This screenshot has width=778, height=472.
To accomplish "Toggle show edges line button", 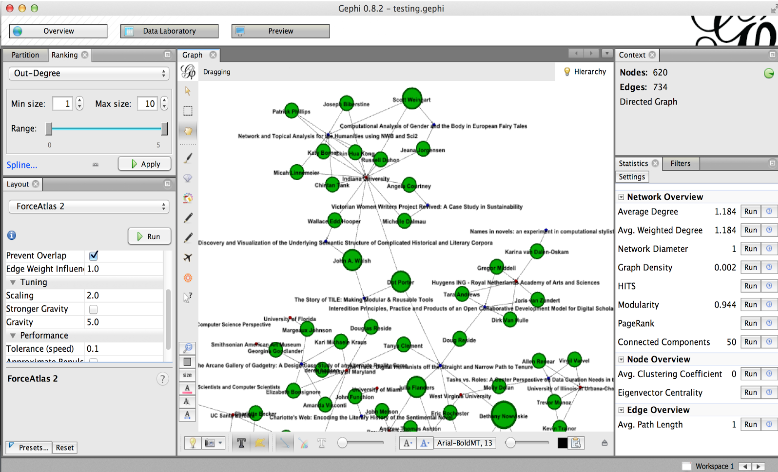I will [x=284, y=443].
